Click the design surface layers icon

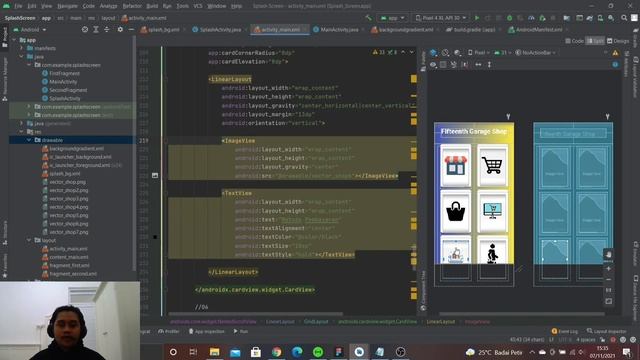(433, 53)
